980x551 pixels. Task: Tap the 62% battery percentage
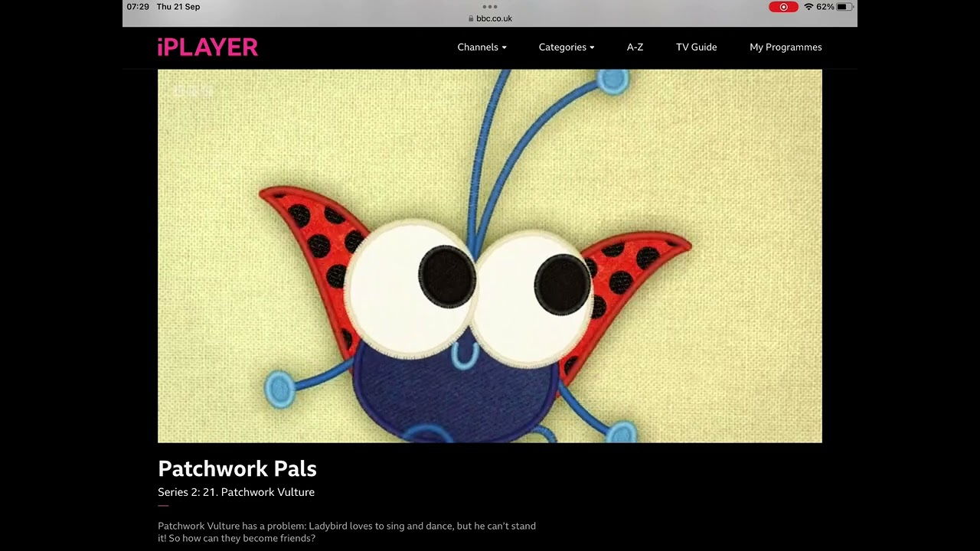click(x=825, y=7)
